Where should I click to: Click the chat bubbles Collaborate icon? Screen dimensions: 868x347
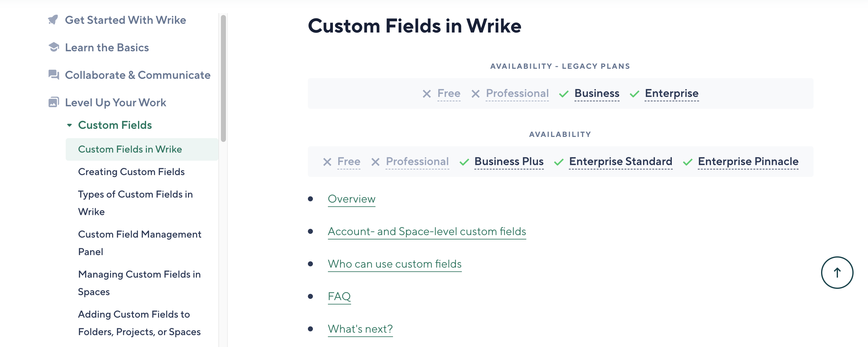tap(54, 75)
